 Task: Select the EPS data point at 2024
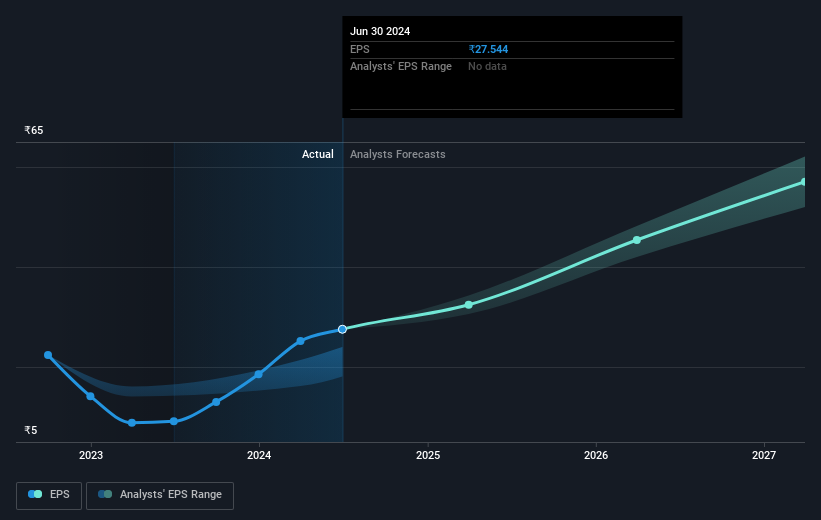pyautogui.click(x=258, y=374)
